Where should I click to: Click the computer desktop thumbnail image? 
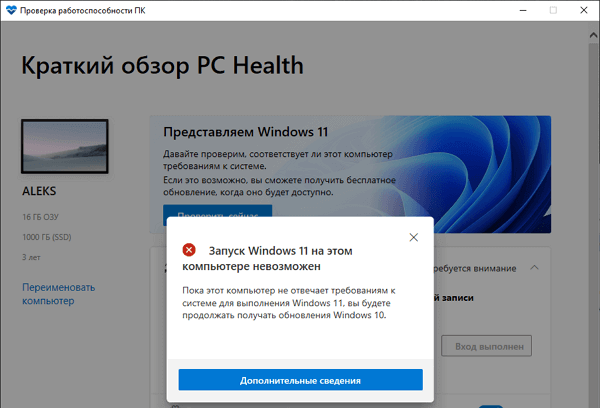65,146
